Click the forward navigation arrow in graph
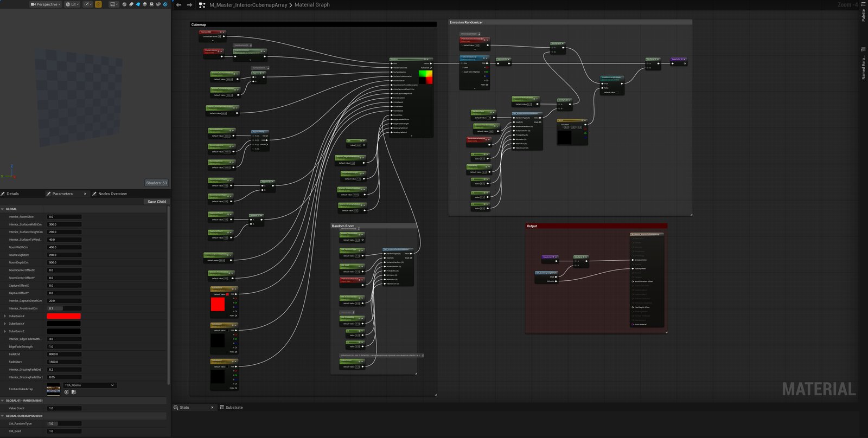Image resolution: width=868 pixels, height=438 pixels. (189, 5)
